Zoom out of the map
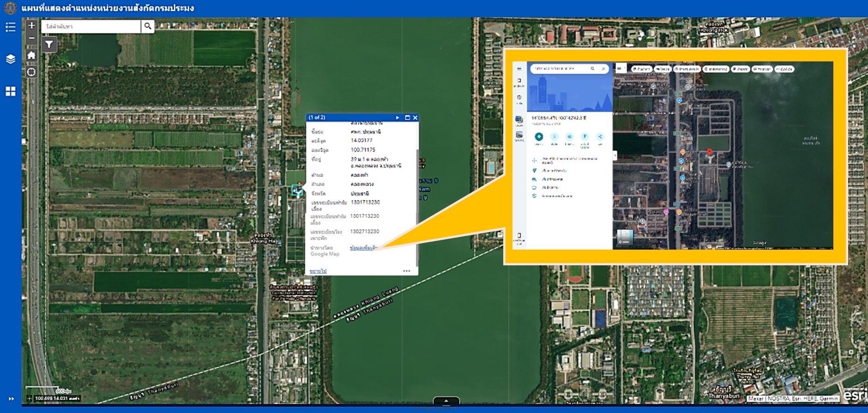 tap(31, 38)
